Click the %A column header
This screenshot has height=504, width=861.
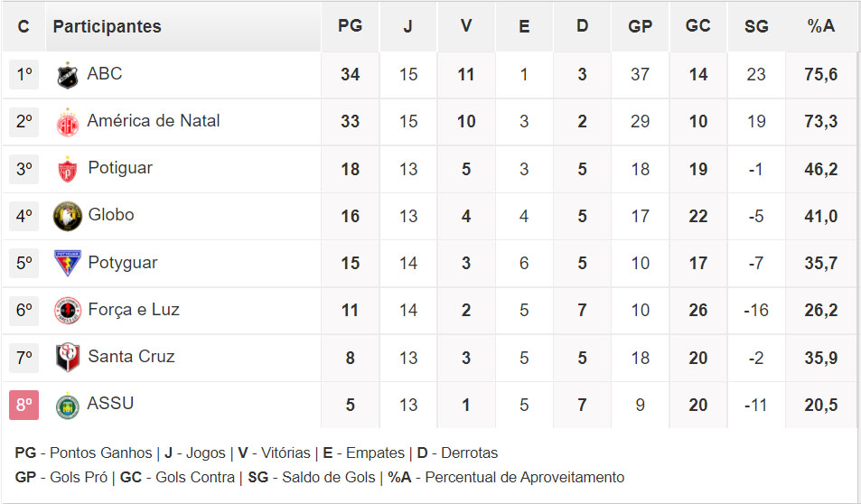click(821, 26)
